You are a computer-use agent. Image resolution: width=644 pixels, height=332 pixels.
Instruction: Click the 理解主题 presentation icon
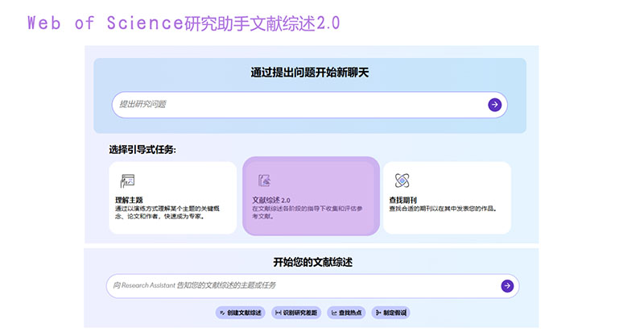coord(127,181)
